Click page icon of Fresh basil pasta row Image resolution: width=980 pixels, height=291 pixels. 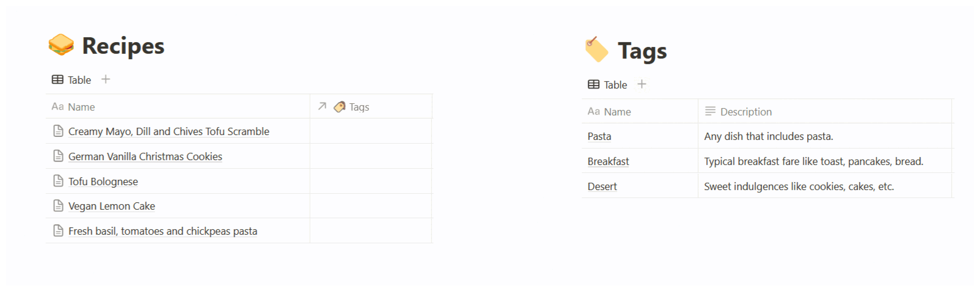click(x=59, y=230)
